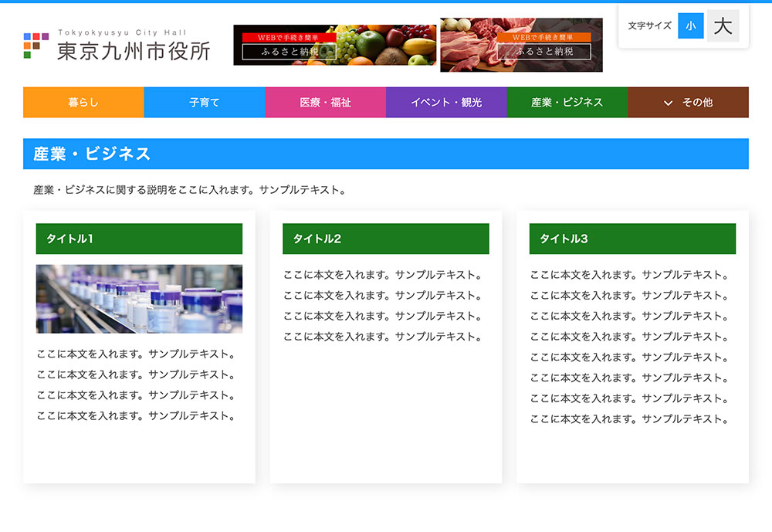
Task: Click the colorful squares site logo icon
Action: 36,46
